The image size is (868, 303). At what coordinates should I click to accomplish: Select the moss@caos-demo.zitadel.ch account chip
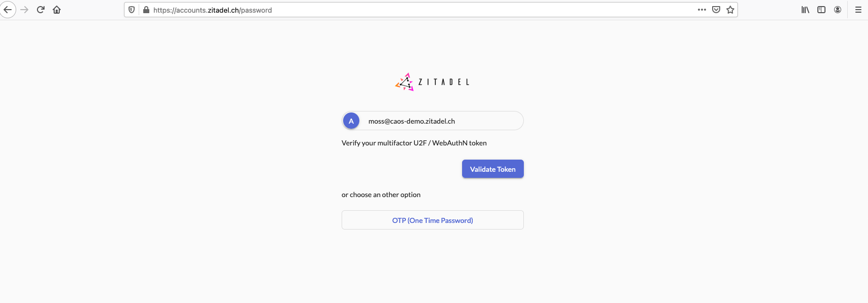432,121
